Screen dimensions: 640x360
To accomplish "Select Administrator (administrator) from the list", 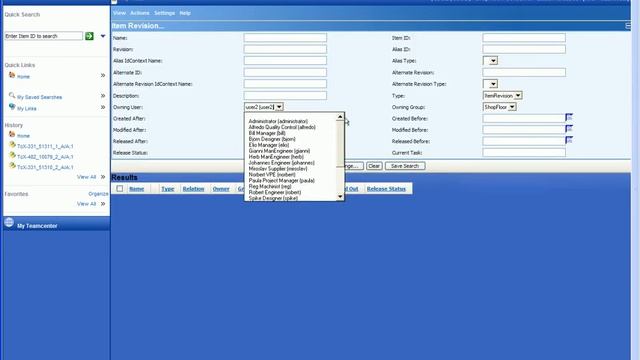I will click(278, 121).
